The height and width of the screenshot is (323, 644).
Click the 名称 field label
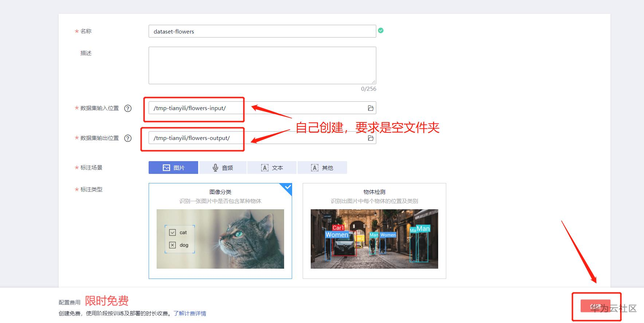click(x=86, y=31)
